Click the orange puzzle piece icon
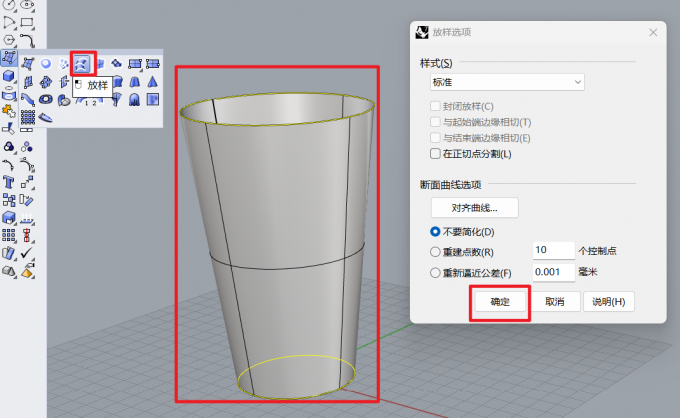Screen dimensions: 680x418 pyautogui.click(x=9, y=111)
